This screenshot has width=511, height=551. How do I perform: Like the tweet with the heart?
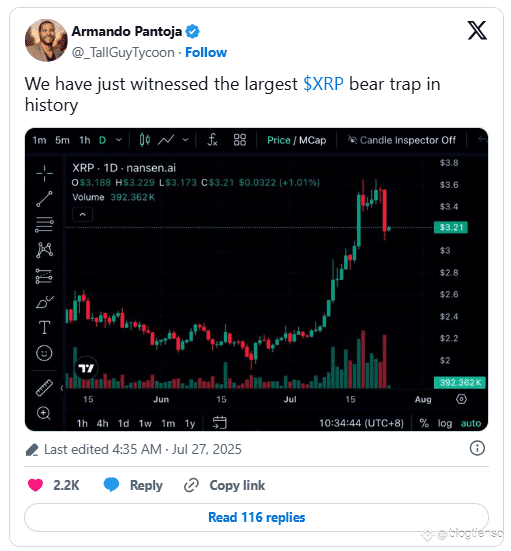pos(35,485)
